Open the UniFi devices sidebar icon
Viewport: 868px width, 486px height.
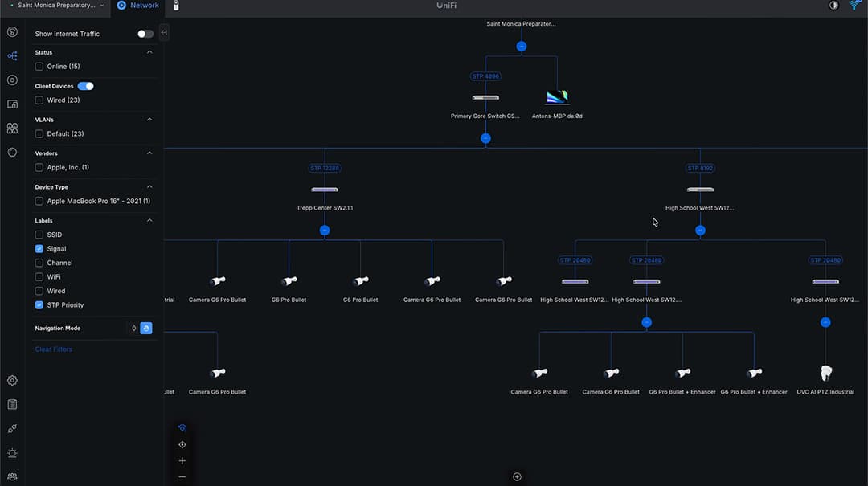pyautogui.click(x=12, y=80)
